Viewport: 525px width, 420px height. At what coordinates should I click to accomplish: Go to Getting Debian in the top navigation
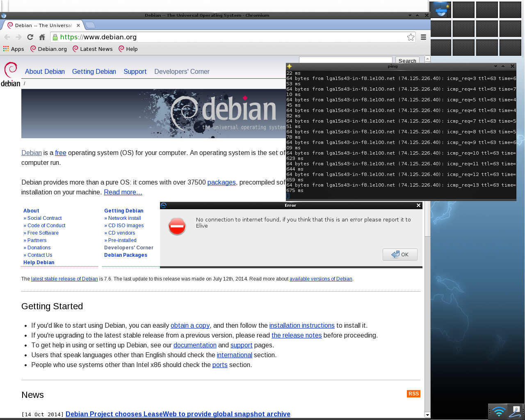pyautogui.click(x=94, y=71)
